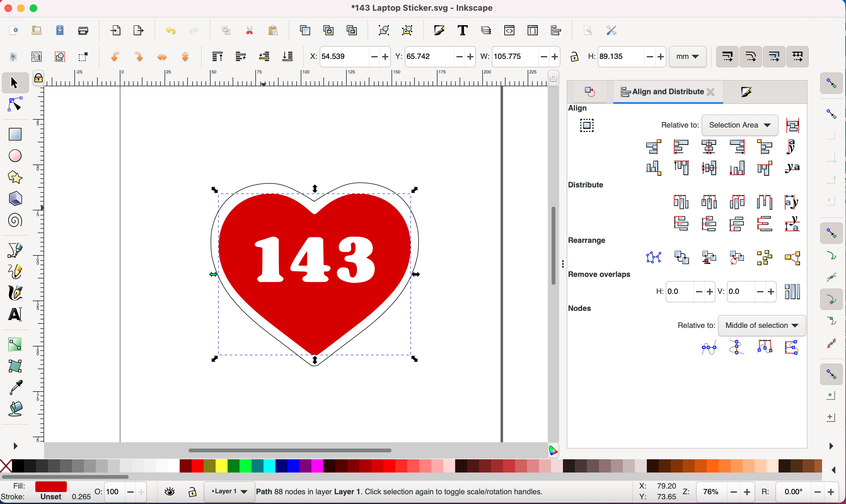Click the Y position input field
The height and width of the screenshot is (504, 846).
click(x=429, y=57)
